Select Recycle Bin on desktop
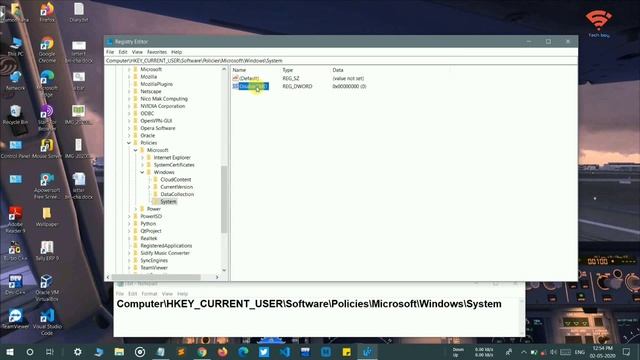Screen dimensions: 640x360 coord(16,115)
